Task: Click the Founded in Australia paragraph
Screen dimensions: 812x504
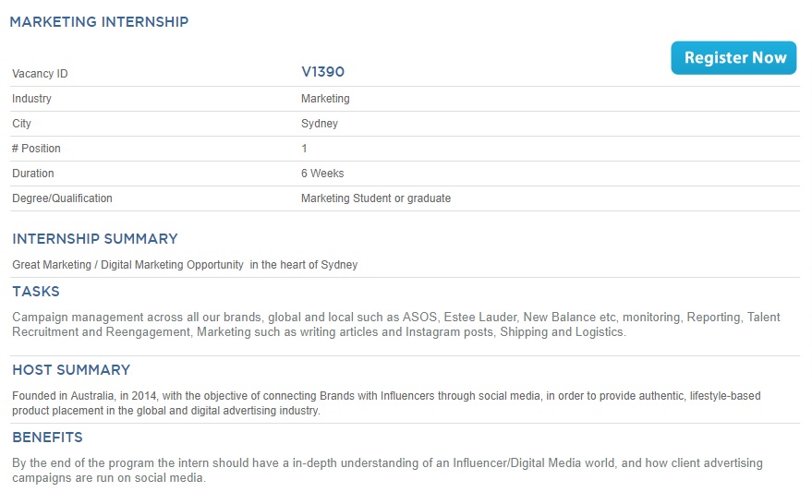Action: click(386, 403)
